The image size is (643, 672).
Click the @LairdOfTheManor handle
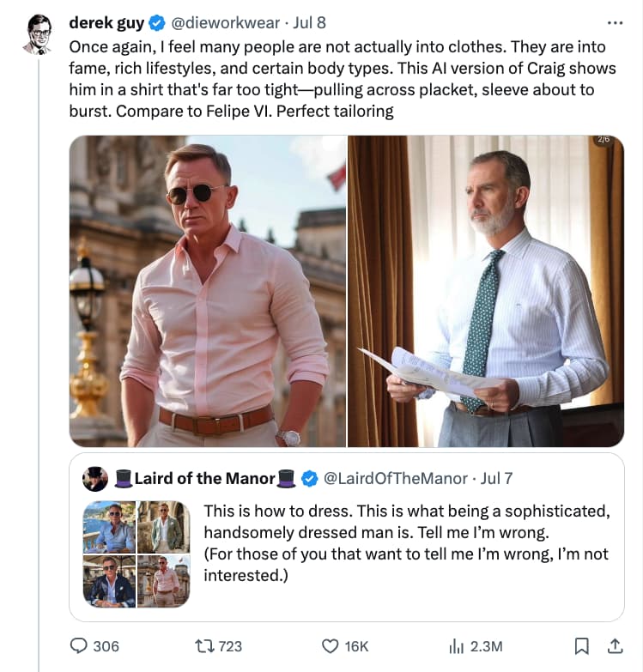click(x=395, y=478)
